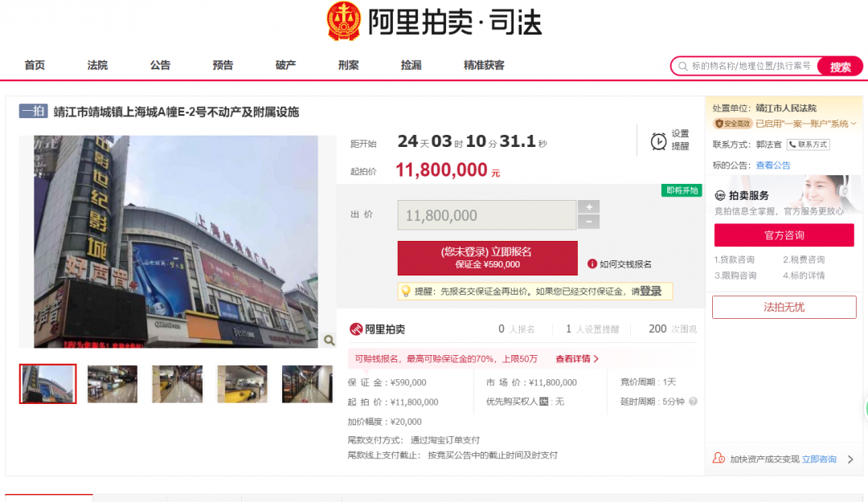Click the 限购咨询 link
868x502 pixels.
pyautogui.click(x=735, y=275)
